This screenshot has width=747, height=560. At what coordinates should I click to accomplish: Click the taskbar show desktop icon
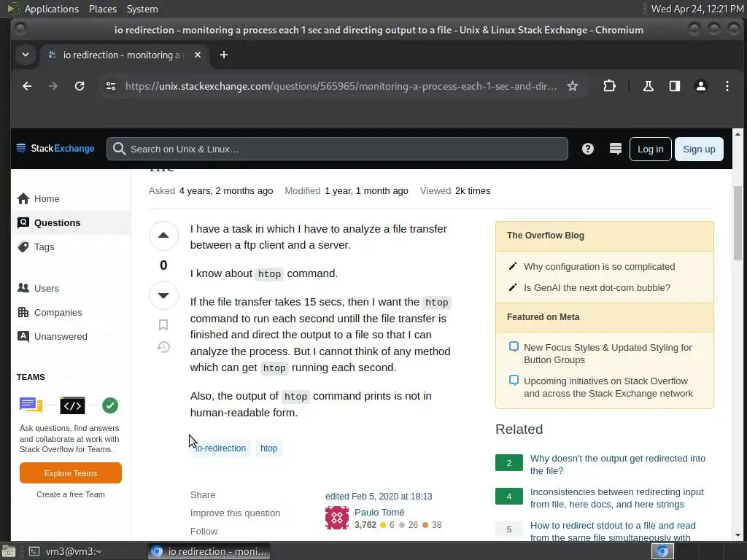9,551
